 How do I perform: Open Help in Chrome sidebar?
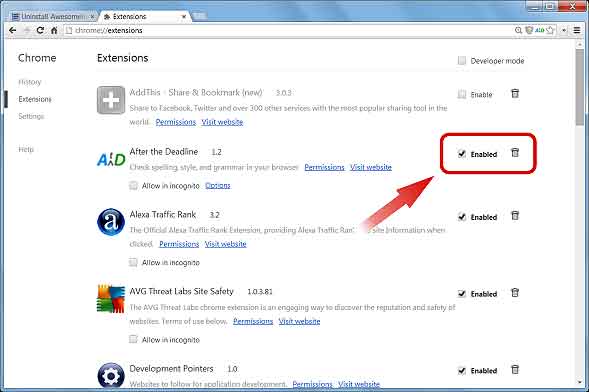point(26,149)
